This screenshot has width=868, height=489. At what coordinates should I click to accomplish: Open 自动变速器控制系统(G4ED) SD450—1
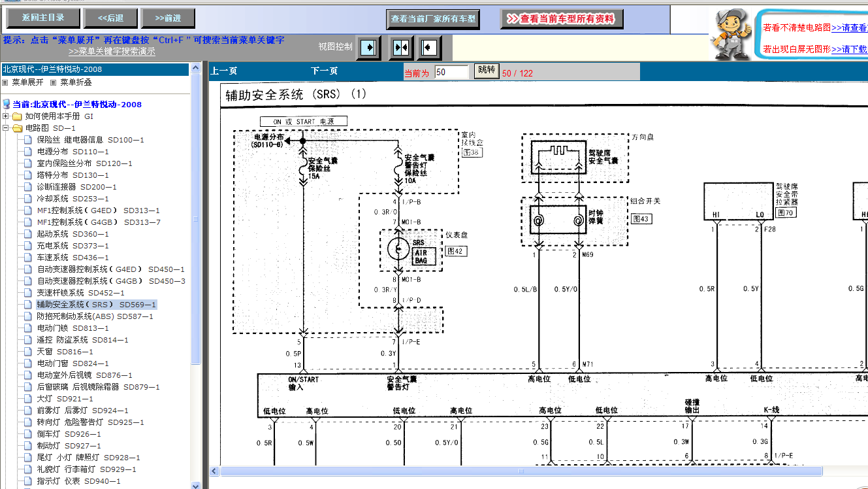point(111,269)
